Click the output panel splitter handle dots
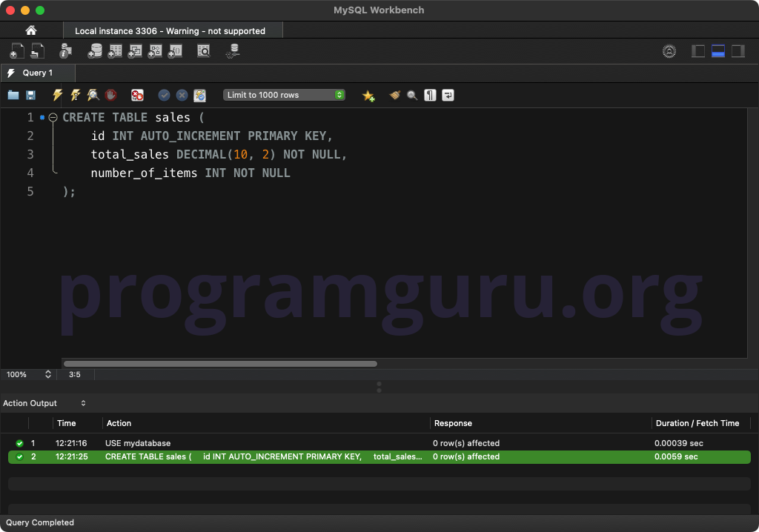The height and width of the screenshot is (532, 759). (379, 387)
